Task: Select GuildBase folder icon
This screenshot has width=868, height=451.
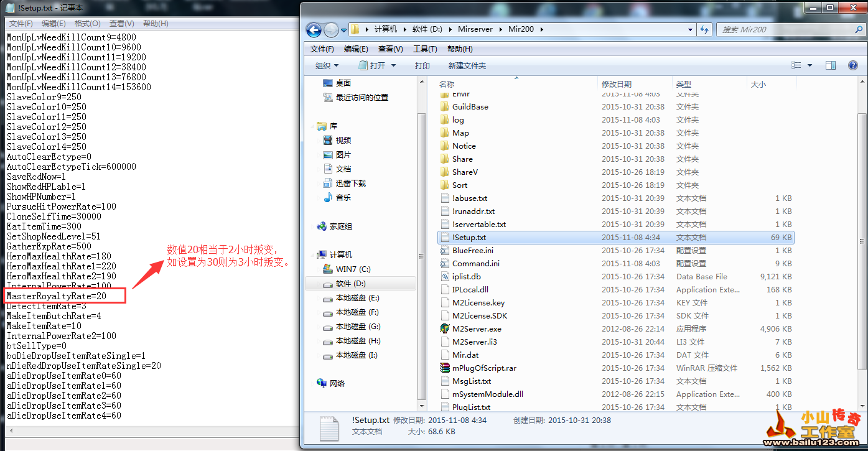Action: pos(444,106)
